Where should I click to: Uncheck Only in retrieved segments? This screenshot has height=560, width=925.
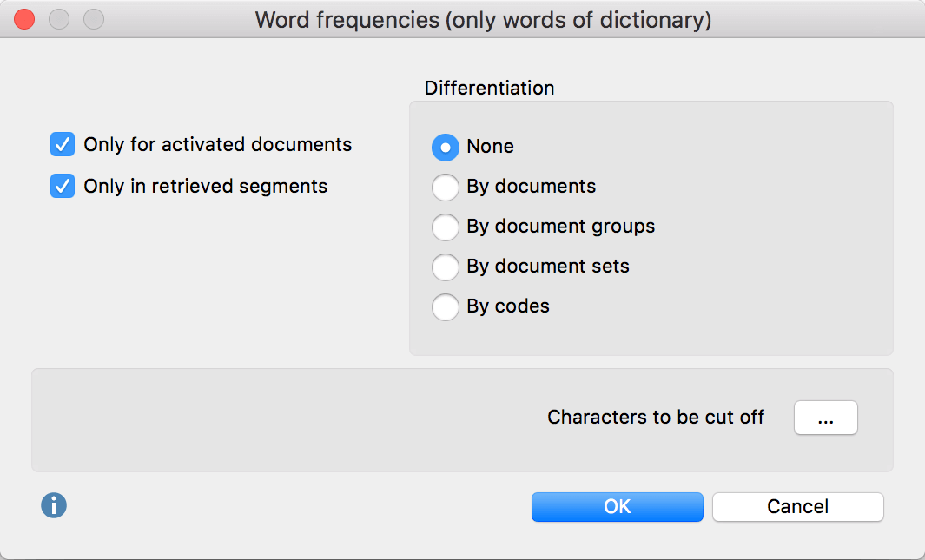pos(63,187)
